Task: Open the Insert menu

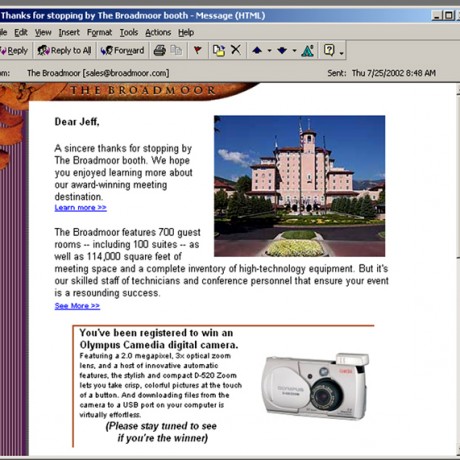Action: [69, 32]
